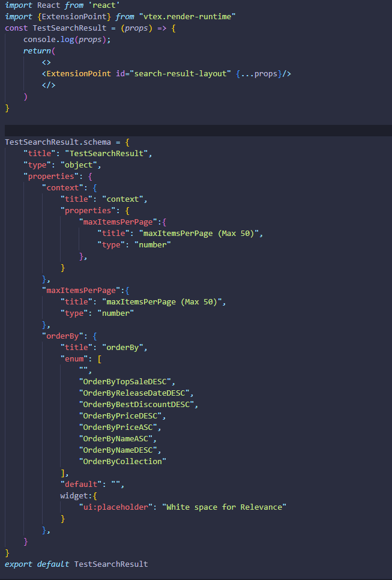Click export default TestSearchResult line
This screenshot has width=392, height=580.
(x=76, y=564)
